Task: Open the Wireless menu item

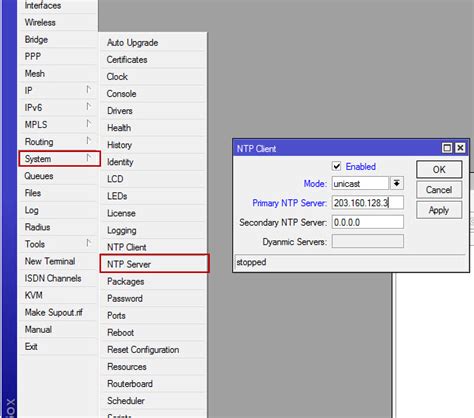Action: click(x=57, y=22)
